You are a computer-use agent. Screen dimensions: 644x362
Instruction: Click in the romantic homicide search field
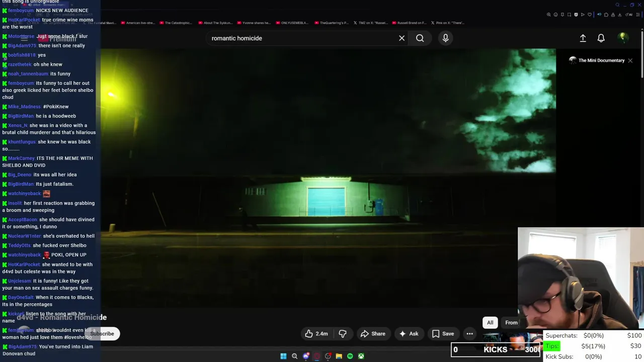[x=302, y=38]
